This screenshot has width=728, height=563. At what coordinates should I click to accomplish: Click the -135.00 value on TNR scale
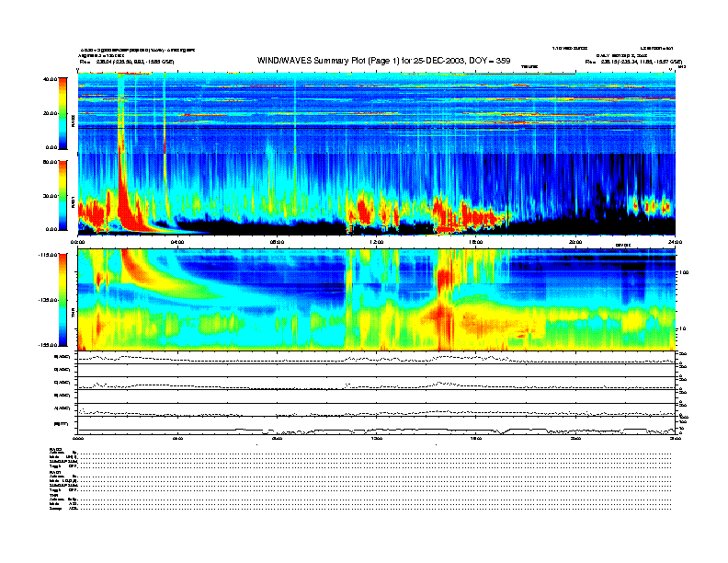pos(48,300)
